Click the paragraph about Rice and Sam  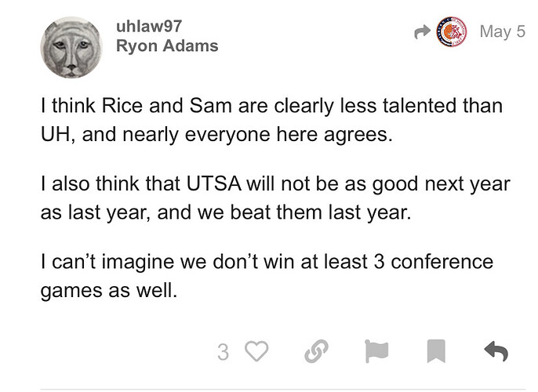tap(271, 120)
